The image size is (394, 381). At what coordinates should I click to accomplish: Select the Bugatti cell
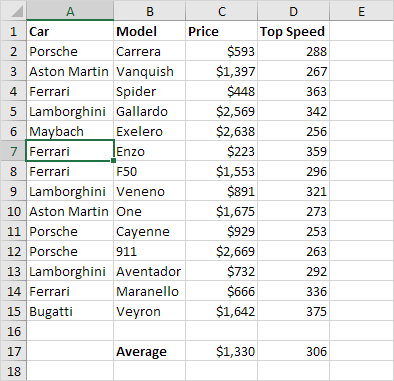pyautogui.click(x=70, y=311)
